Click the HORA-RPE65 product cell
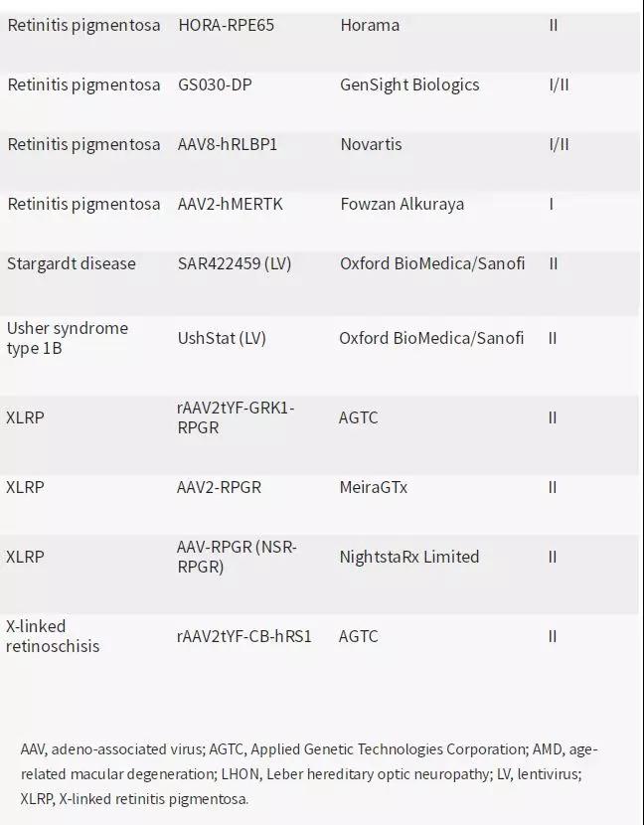The height and width of the screenshot is (825, 644). pos(227,25)
